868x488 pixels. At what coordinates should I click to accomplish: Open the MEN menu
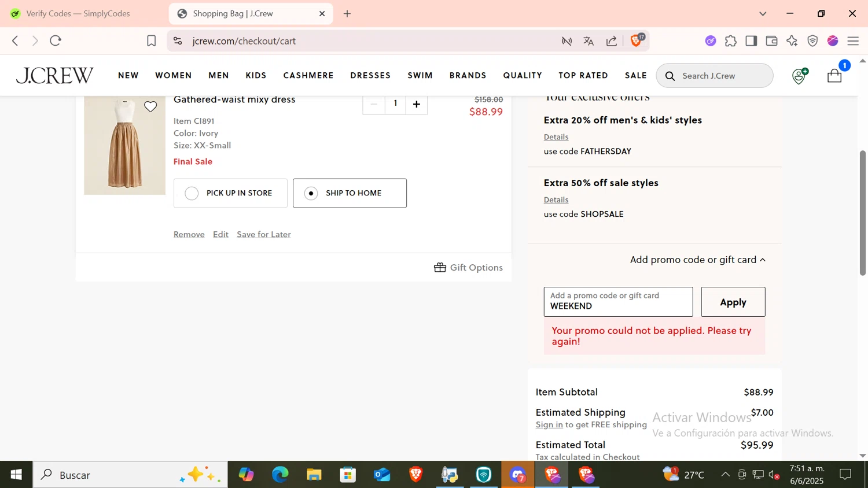pyautogui.click(x=219, y=76)
